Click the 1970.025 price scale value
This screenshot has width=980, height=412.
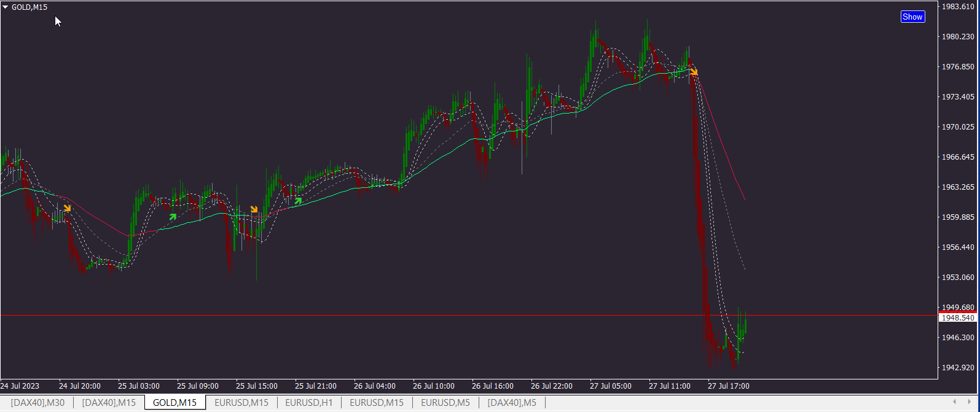coord(958,127)
